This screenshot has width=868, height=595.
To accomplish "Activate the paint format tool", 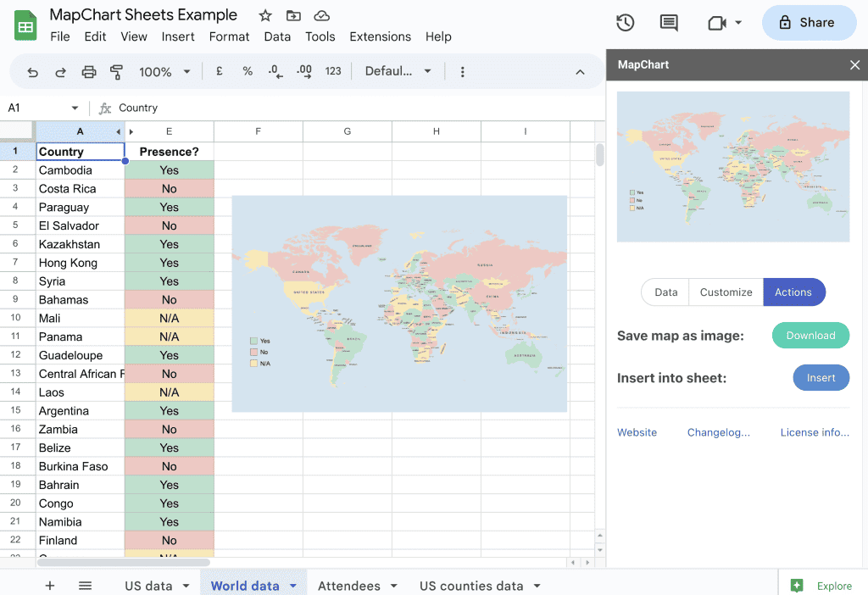I will pyautogui.click(x=116, y=72).
